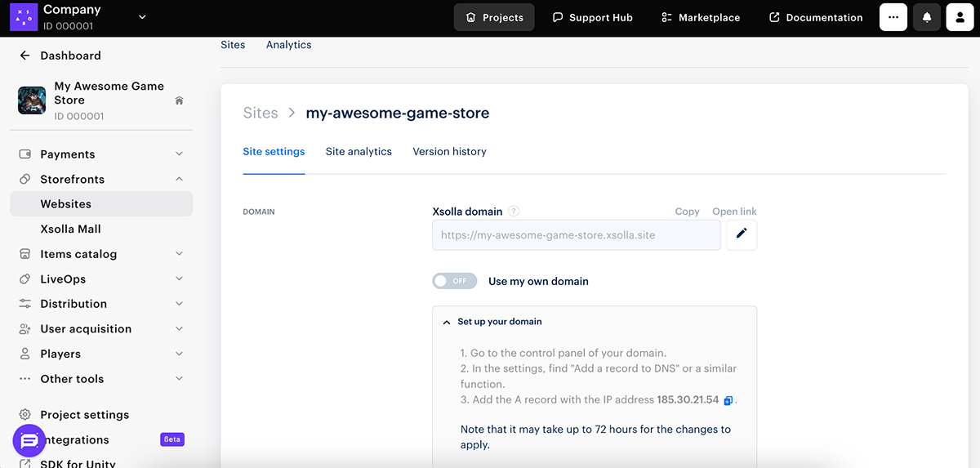Click the Copy link above domain field
The image size is (980, 468).
pyautogui.click(x=687, y=212)
